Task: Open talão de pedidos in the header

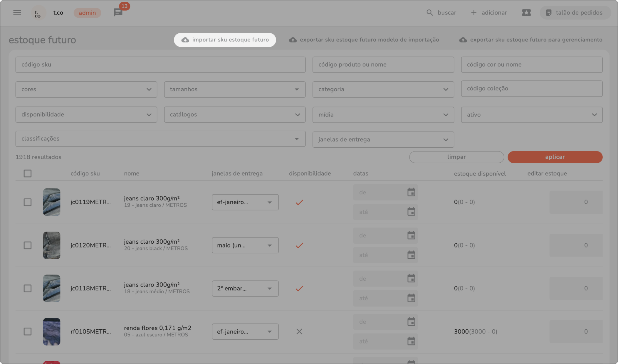Action: [x=575, y=13]
